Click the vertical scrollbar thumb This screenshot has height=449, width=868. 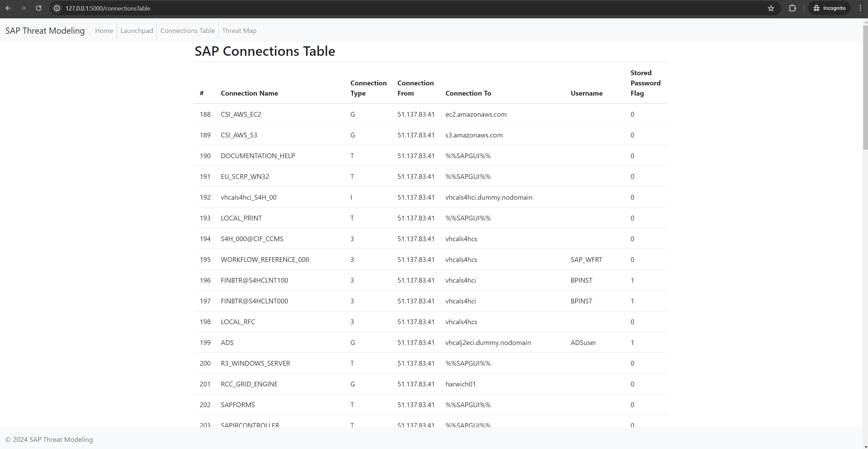click(865, 87)
